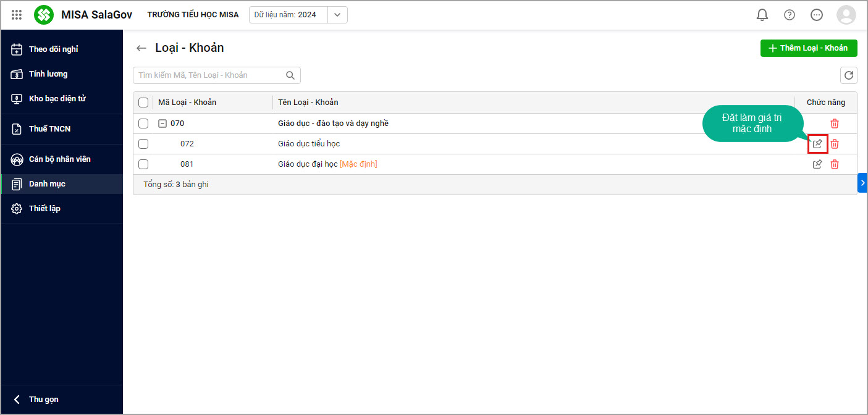868x415 pixels.
Task: Open the app launcher grid icon
Action: point(17,15)
